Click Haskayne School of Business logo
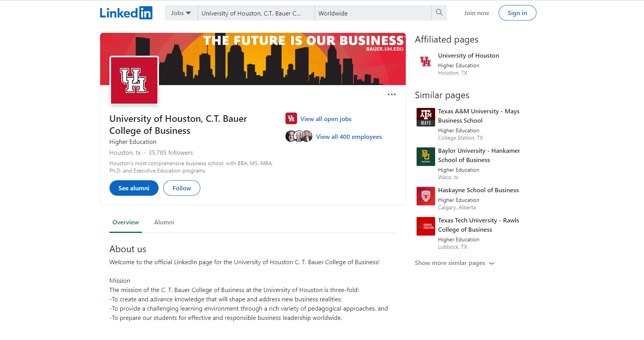644x340 pixels. coord(425,196)
